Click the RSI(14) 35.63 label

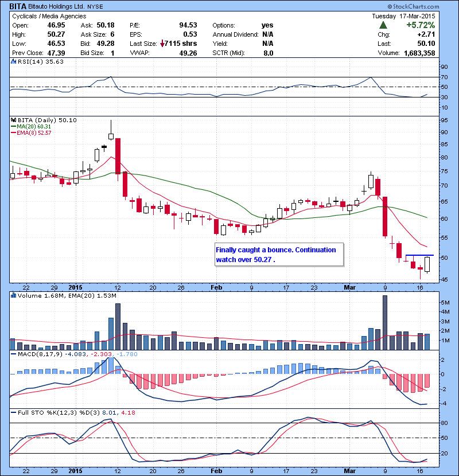pyautogui.click(x=41, y=61)
